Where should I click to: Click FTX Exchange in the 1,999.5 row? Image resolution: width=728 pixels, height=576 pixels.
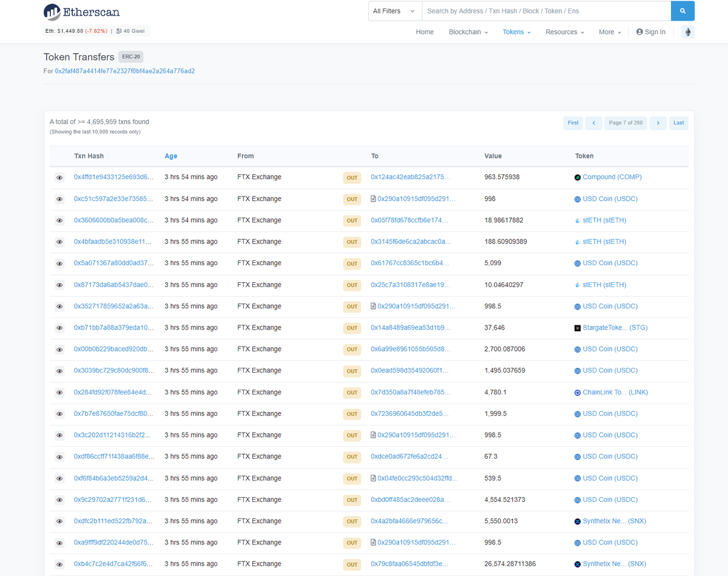[x=259, y=413]
